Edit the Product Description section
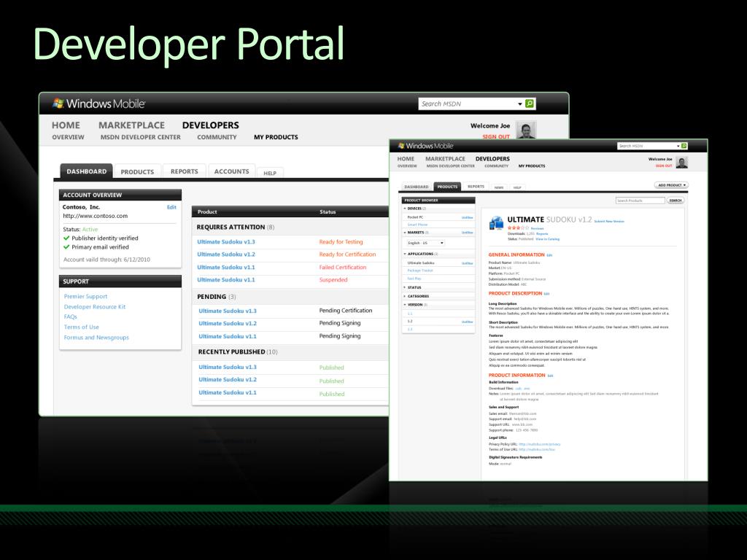Viewport: 747px width, 560px height. [x=546, y=294]
